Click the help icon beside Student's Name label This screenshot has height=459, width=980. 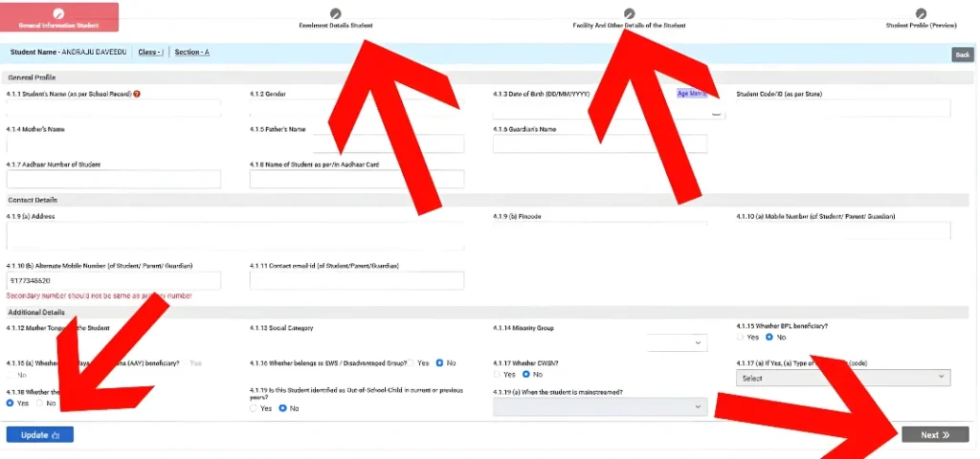click(x=138, y=94)
